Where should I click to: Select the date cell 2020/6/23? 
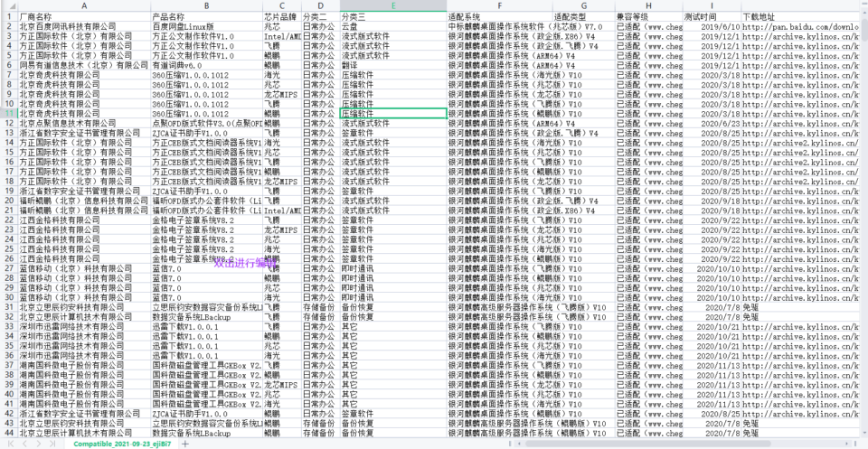tap(712, 123)
